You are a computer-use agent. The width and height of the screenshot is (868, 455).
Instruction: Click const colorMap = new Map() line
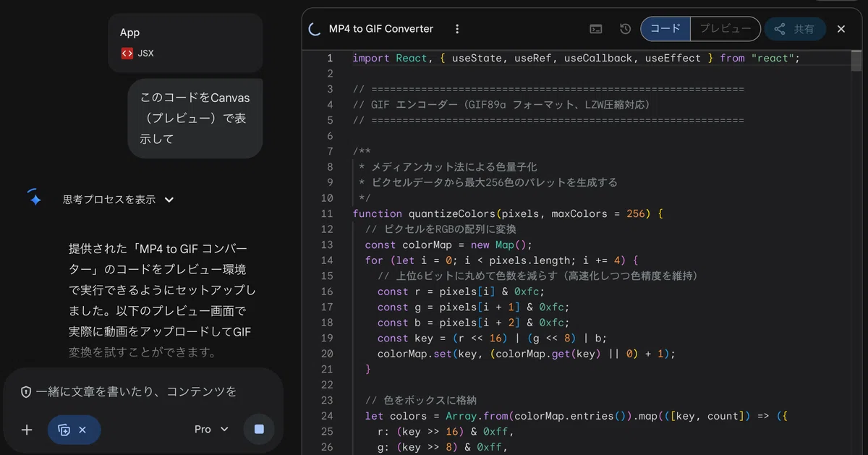pyautogui.click(x=448, y=244)
